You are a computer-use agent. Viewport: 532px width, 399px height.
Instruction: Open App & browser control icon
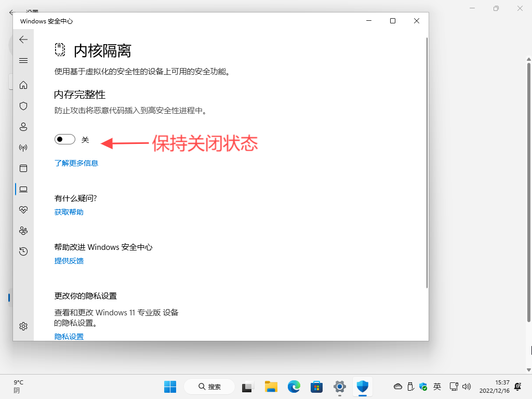(23, 168)
